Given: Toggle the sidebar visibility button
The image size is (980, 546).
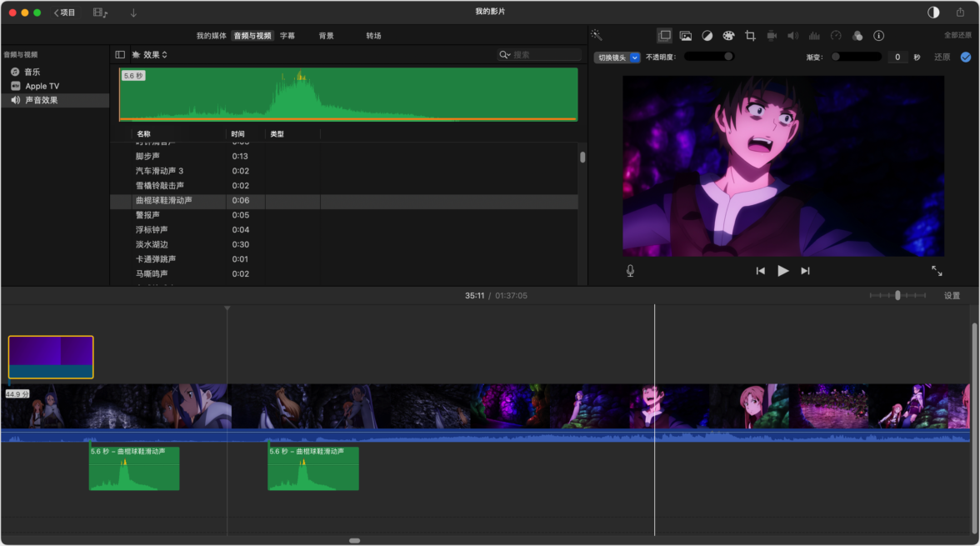Looking at the screenshot, I should (120, 55).
